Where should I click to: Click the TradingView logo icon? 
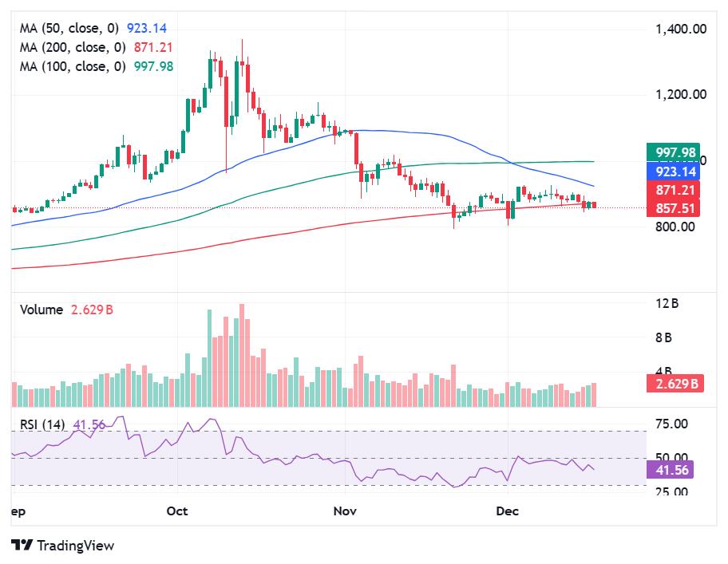coord(22,546)
